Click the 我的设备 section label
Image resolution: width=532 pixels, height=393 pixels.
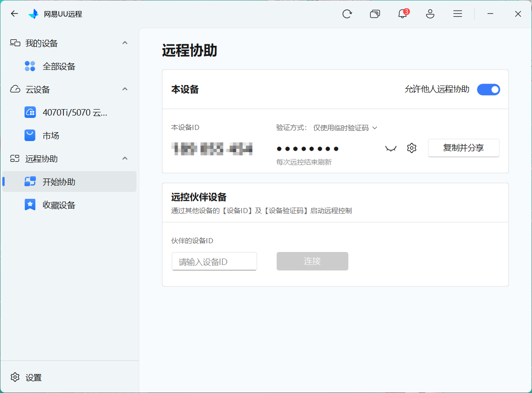(x=41, y=43)
